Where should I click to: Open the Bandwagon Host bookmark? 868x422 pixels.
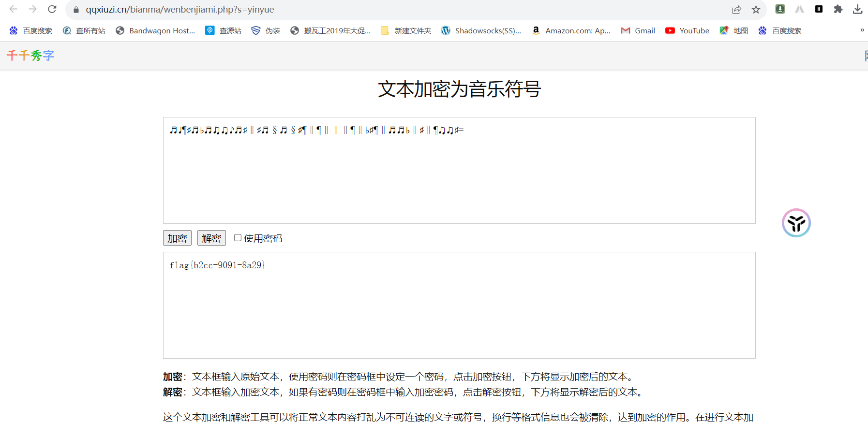click(155, 30)
